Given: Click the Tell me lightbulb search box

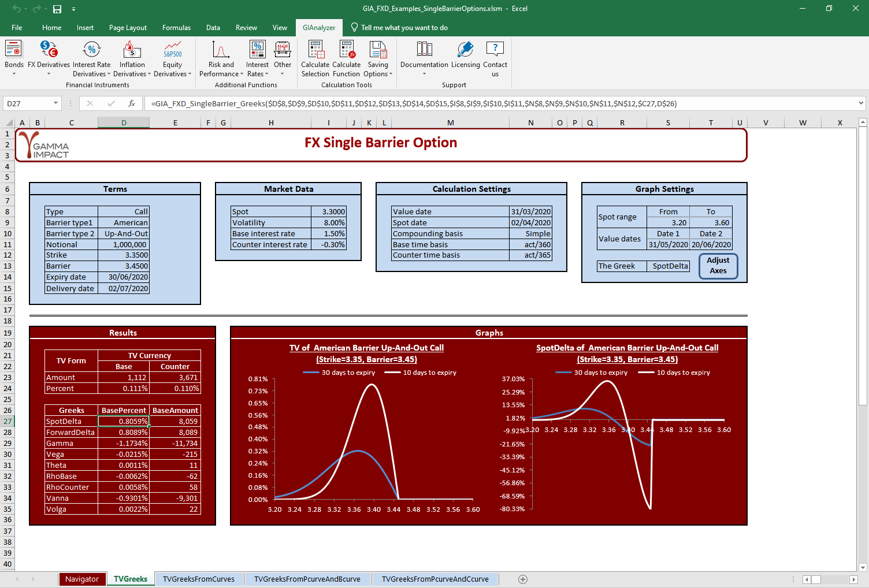Looking at the screenshot, I should click(x=399, y=27).
